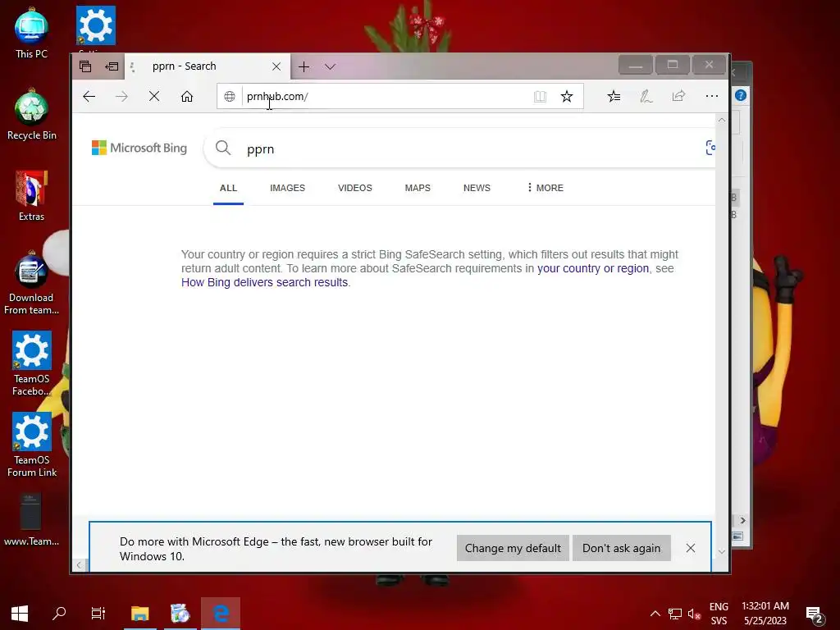
Task: Open Task View
Action: [x=98, y=614]
